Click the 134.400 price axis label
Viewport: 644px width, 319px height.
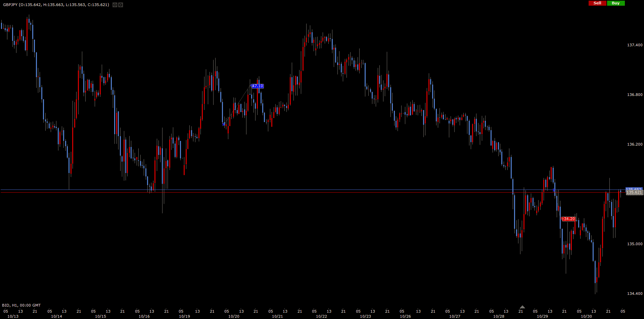pyautogui.click(x=635, y=294)
